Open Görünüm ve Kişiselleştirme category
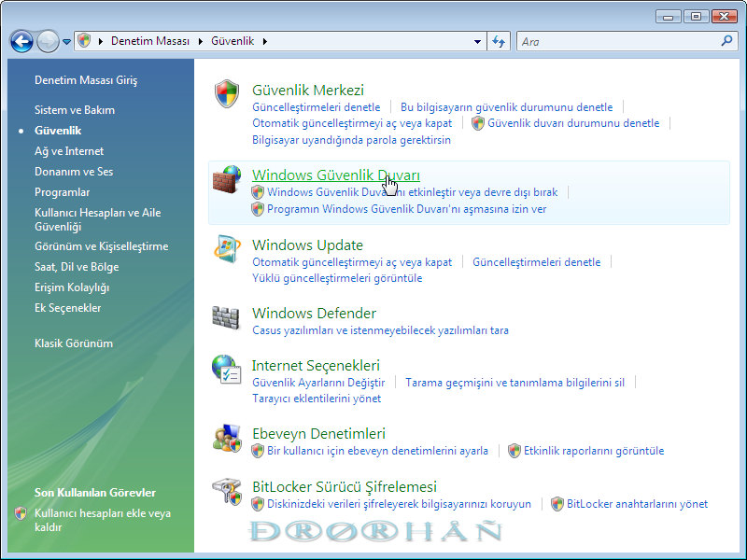747x560 pixels. [x=102, y=246]
